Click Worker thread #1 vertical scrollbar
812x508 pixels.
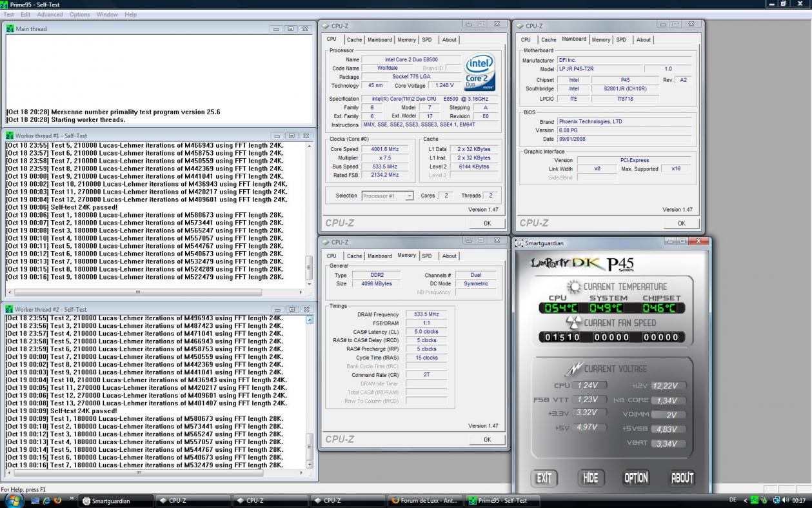309,215
